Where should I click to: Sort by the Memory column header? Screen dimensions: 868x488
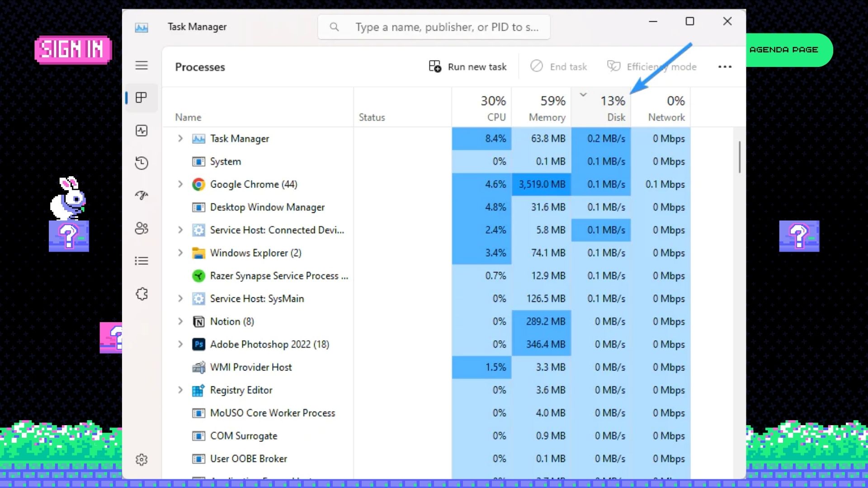541,108
